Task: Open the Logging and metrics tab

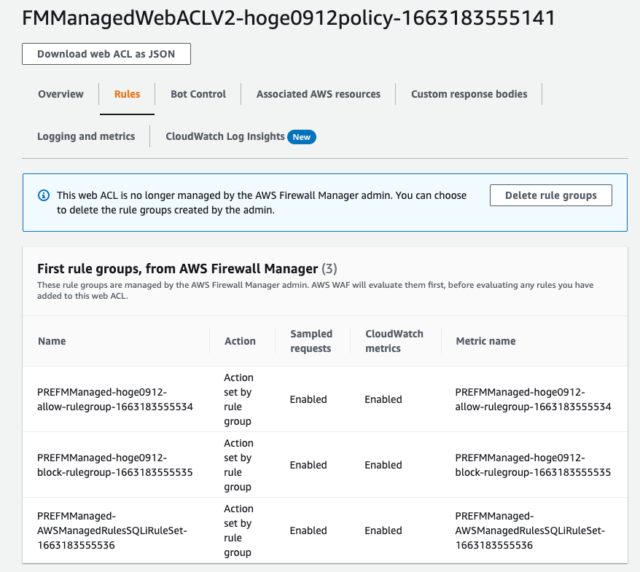Action: (x=86, y=136)
